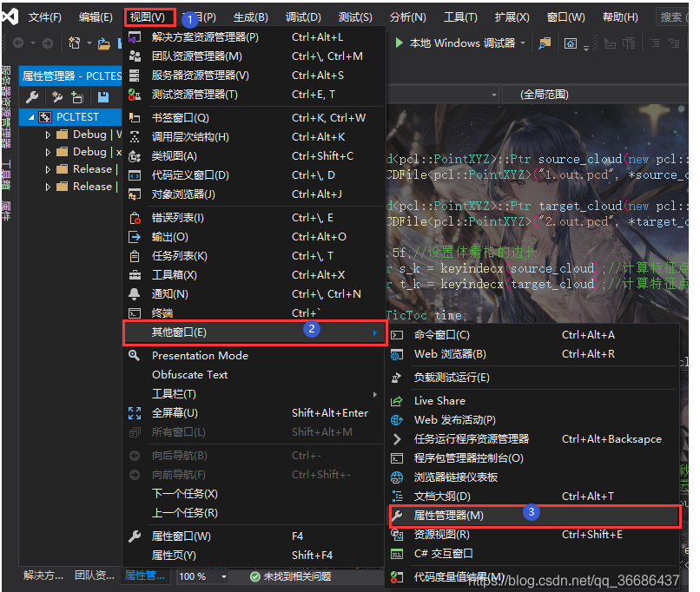
Task: Click the 未找到相关问题 checkmark icon in status bar
Action: point(256,576)
